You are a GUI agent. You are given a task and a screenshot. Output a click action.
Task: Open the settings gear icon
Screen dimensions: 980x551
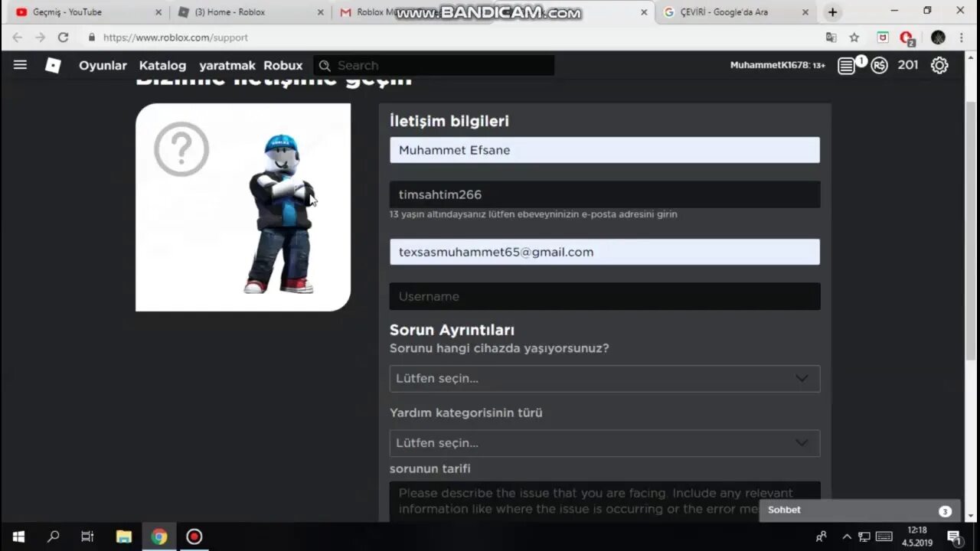939,66
